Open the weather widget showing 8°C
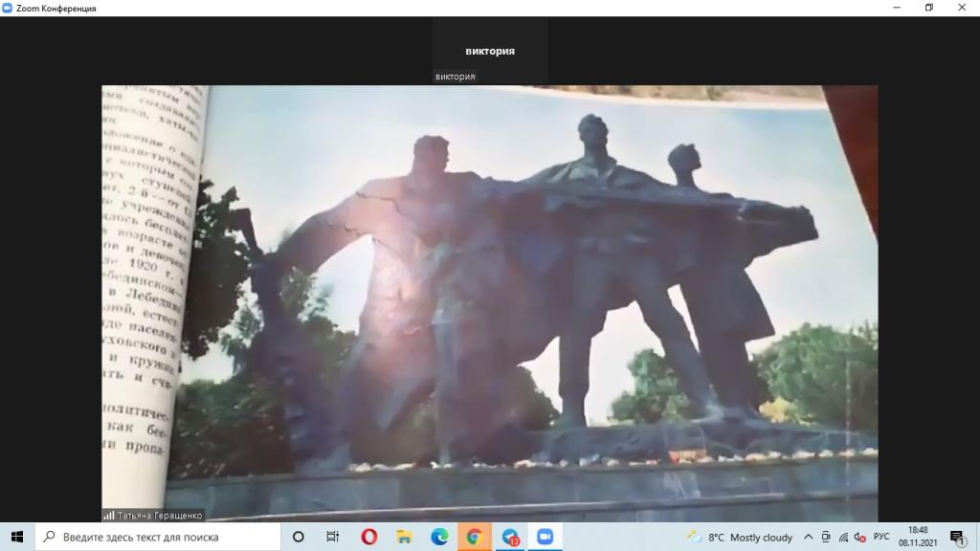Image resolution: width=980 pixels, height=551 pixels. point(739,537)
